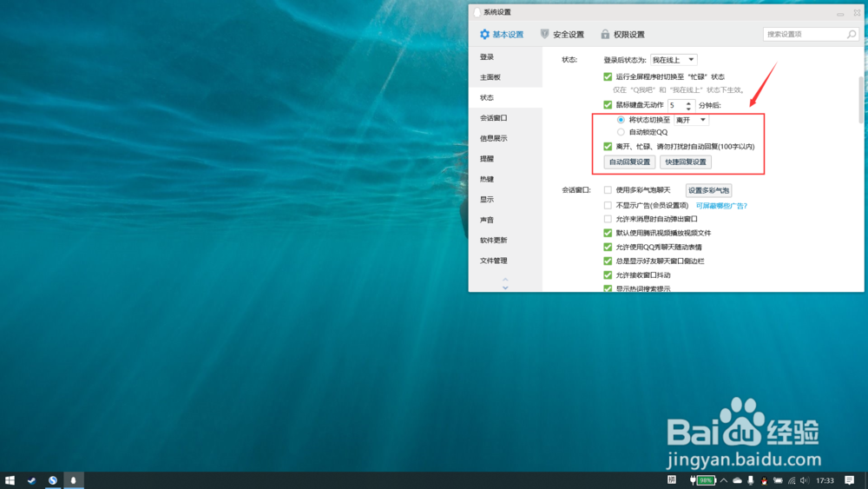Toggle 允许接收窗口抖动 checkbox
The image size is (868, 489).
click(608, 275)
